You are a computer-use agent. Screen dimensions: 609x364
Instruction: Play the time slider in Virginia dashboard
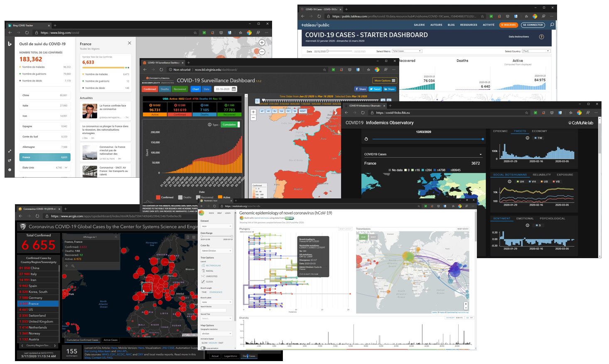[x=257, y=101]
